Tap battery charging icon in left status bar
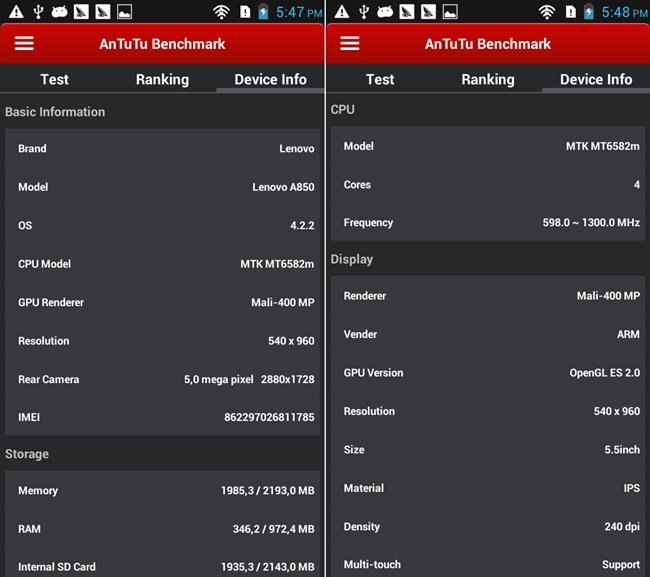The width and height of the screenshot is (650, 577). (263, 12)
